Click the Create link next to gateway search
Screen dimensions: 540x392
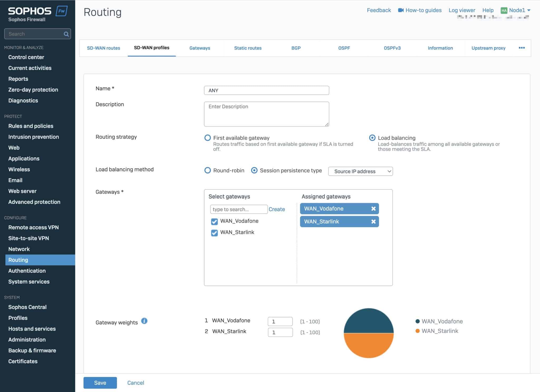click(x=277, y=209)
